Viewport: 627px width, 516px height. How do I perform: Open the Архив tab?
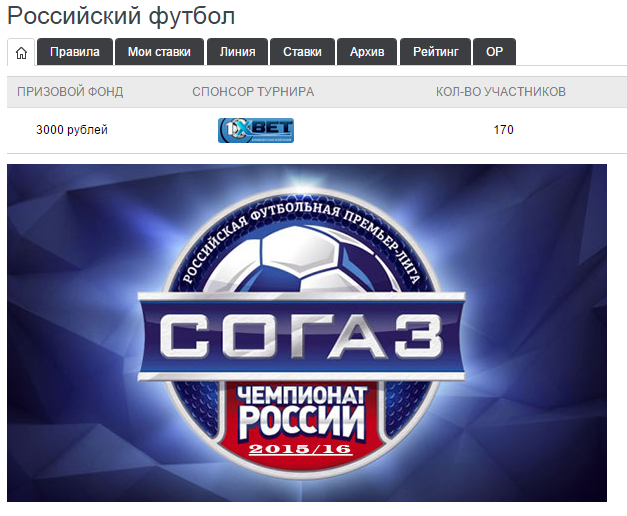[x=367, y=52]
